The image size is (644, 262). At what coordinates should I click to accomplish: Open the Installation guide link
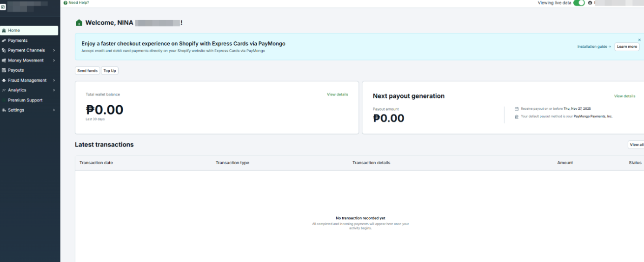594,47
